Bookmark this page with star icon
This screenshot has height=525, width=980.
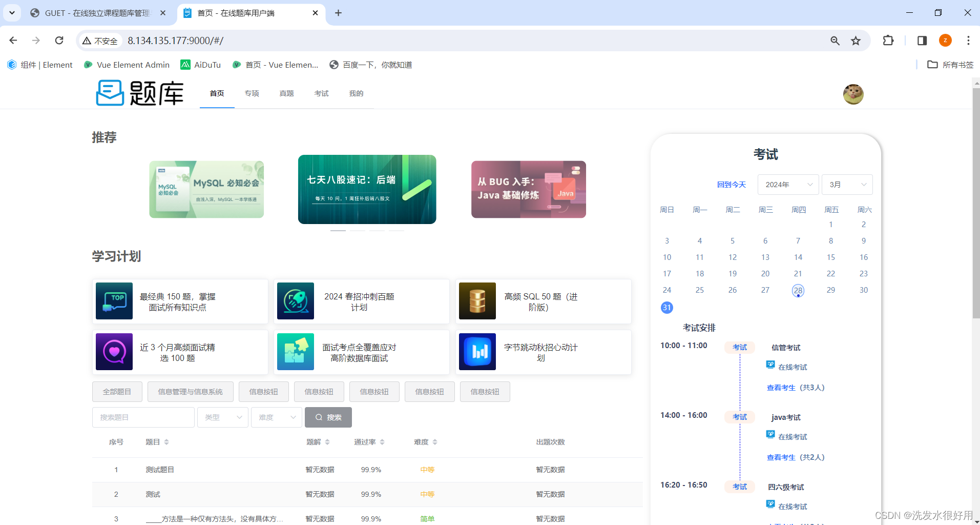[x=856, y=41]
